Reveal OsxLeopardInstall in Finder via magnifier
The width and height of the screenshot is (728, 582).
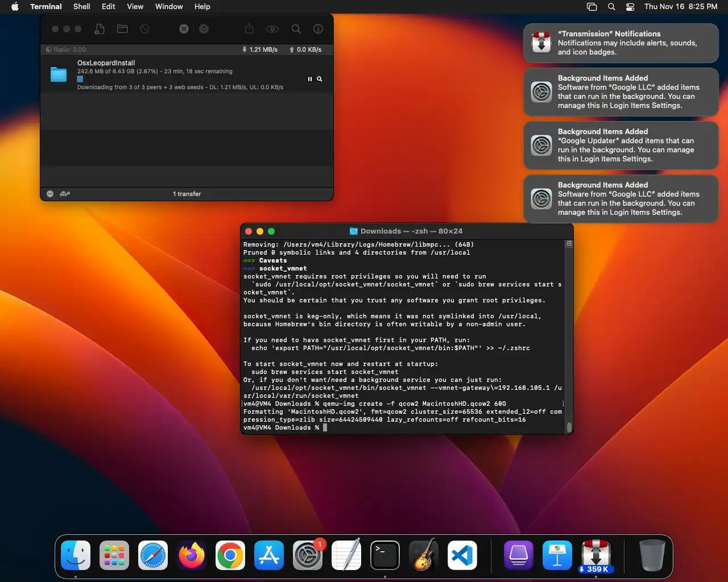pos(320,79)
